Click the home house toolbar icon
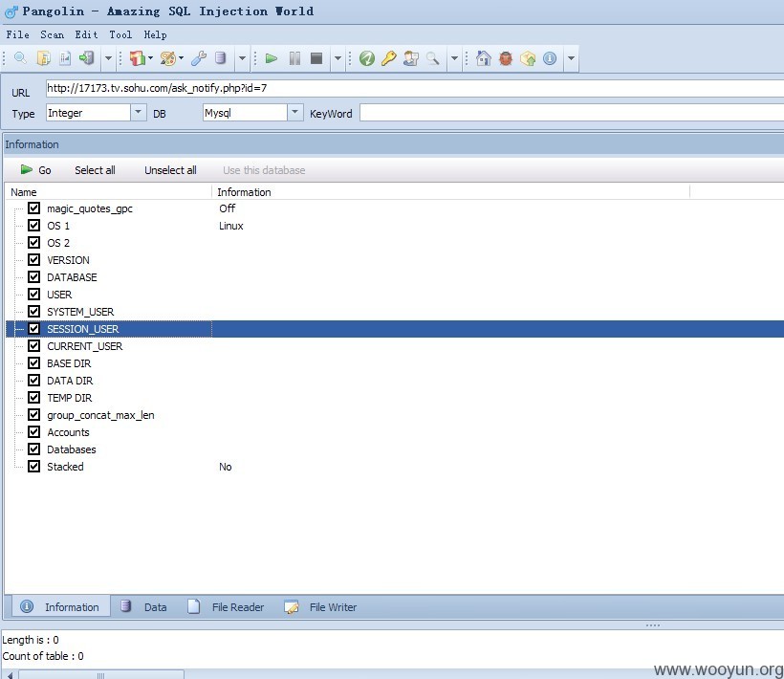The image size is (784, 679). [x=484, y=58]
